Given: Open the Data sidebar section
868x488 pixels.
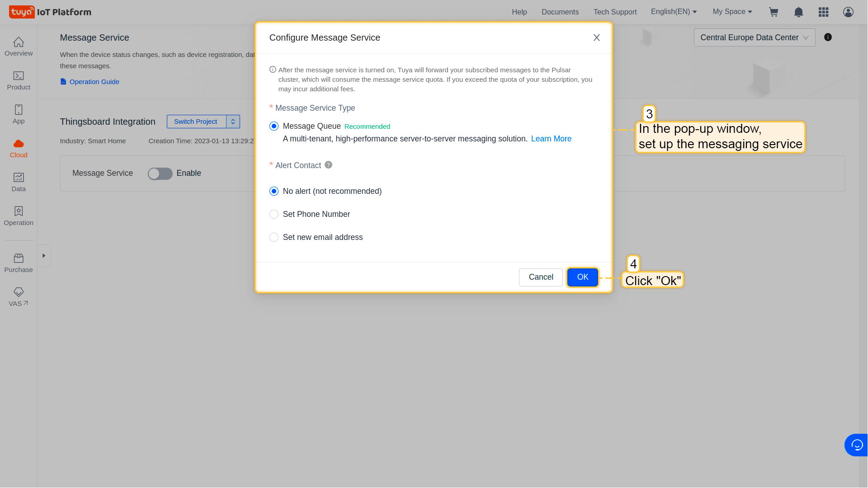Looking at the screenshot, I should point(19,182).
